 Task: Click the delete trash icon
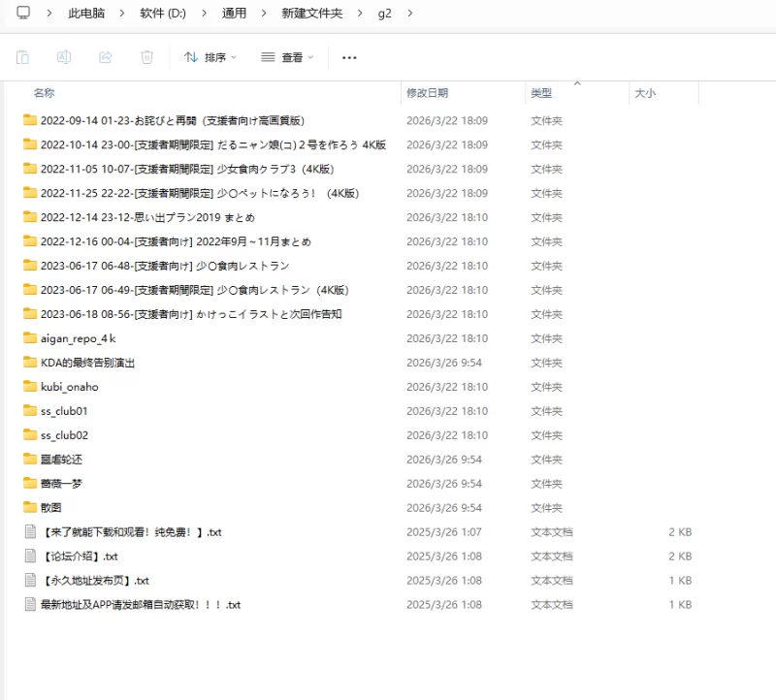(x=147, y=57)
